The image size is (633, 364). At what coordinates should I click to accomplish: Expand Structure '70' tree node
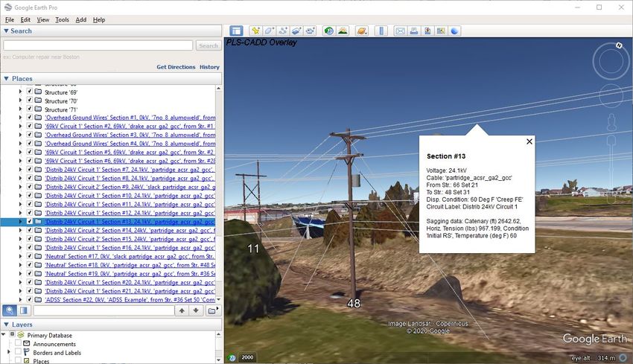[x=20, y=100]
